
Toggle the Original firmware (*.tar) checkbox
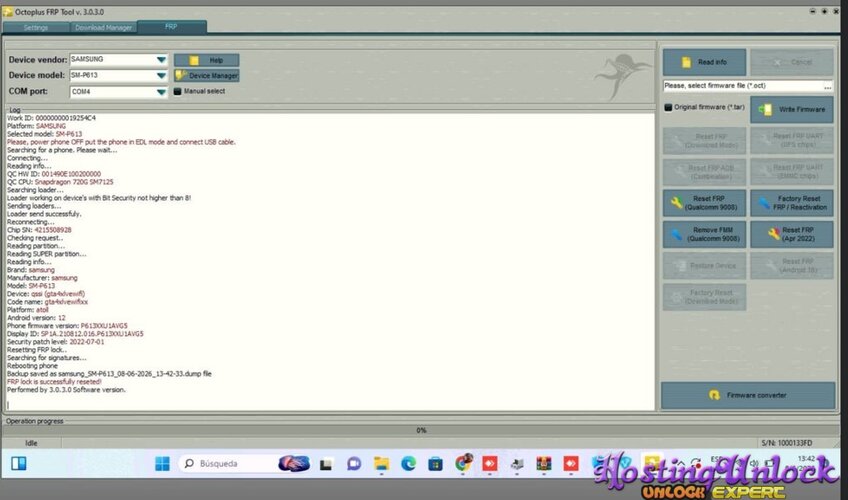pos(668,107)
